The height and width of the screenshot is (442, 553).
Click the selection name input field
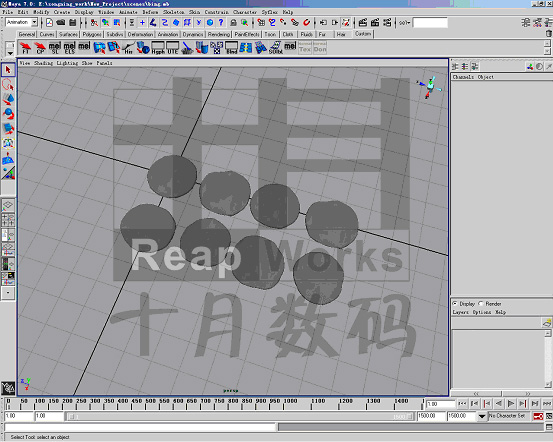point(430,23)
